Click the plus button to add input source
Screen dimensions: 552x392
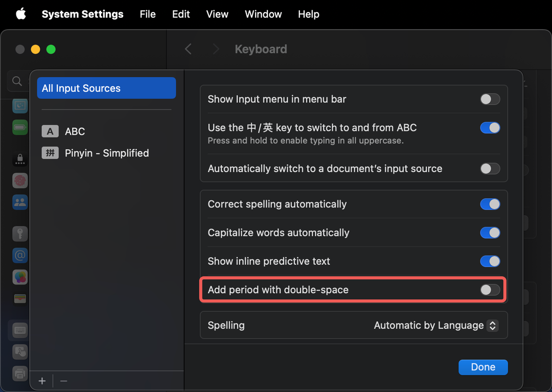click(x=42, y=381)
